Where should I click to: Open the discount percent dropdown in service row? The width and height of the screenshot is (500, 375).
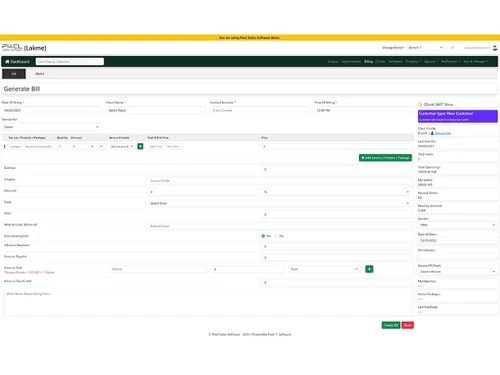[97, 146]
